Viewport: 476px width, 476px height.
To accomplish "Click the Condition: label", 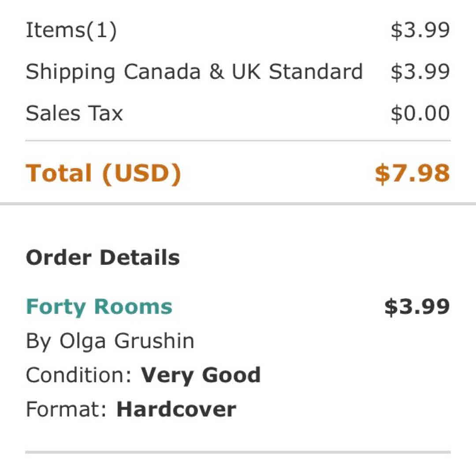I will coord(79,375).
